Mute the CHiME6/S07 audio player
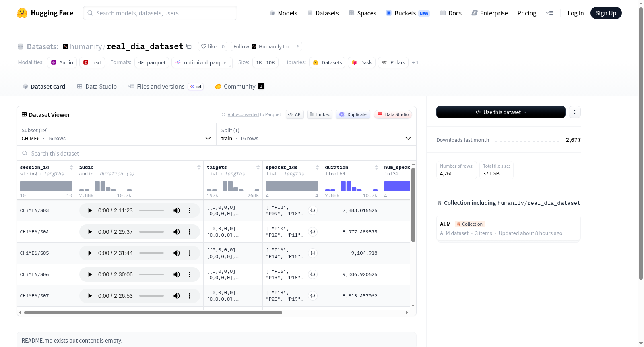 coord(177,296)
